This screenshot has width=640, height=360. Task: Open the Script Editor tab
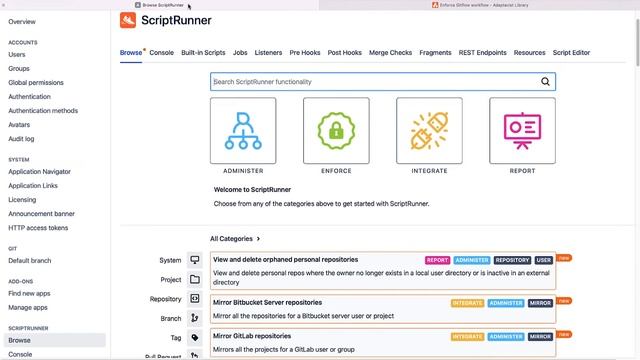pyautogui.click(x=571, y=53)
